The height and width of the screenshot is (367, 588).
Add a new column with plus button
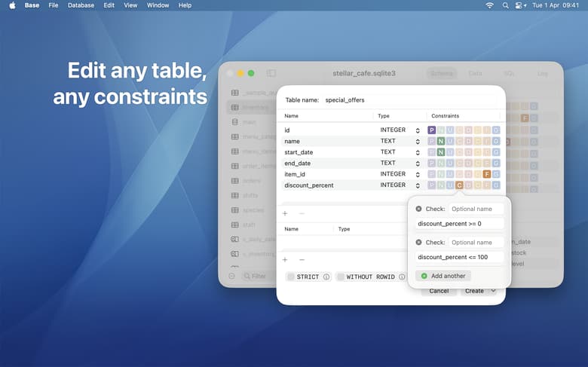(285, 213)
